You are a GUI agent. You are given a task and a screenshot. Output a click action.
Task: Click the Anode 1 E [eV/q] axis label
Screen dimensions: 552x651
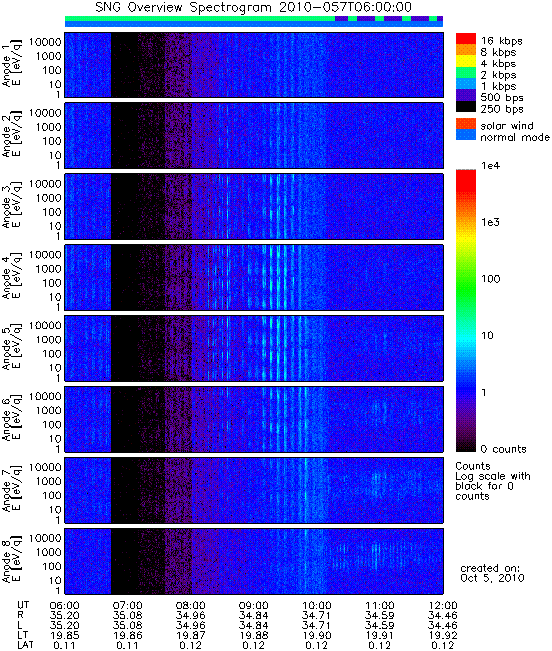[12, 64]
